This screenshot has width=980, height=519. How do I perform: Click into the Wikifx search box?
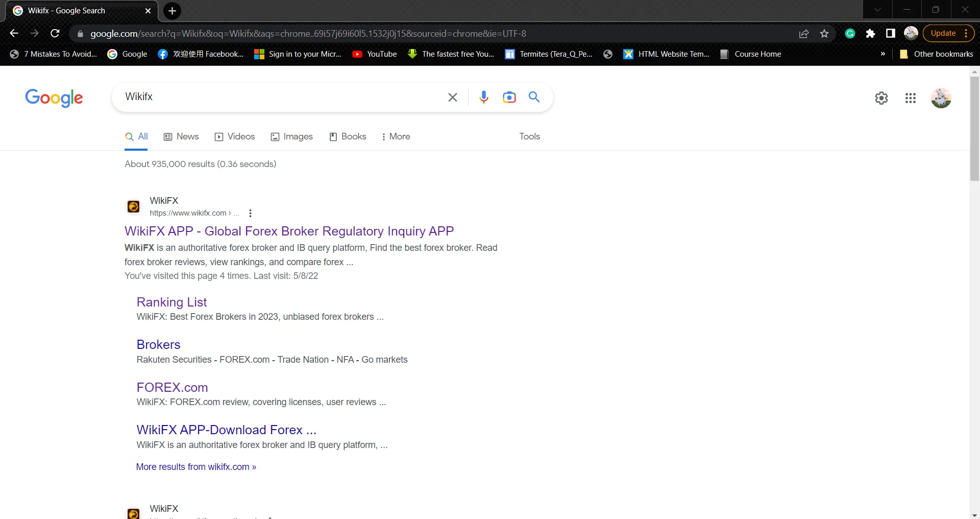281,97
